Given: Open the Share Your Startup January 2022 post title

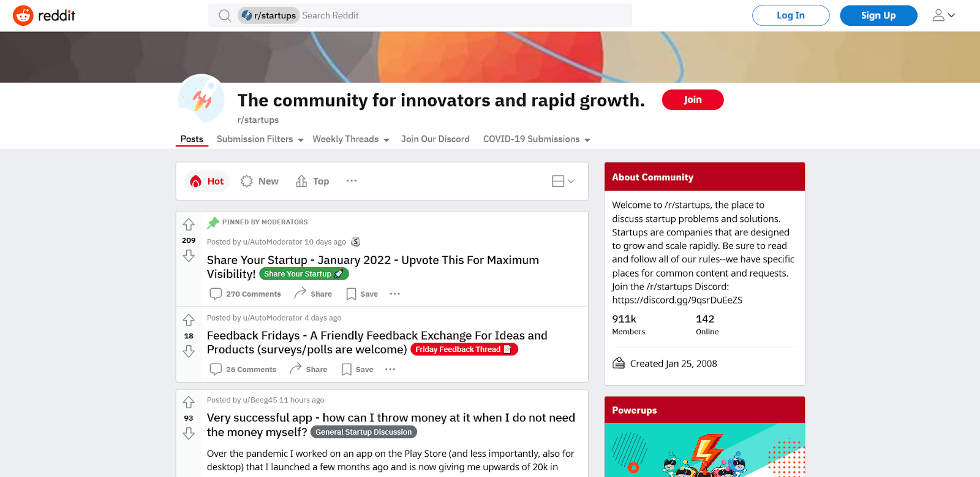Looking at the screenshot, I should [372, 267].
